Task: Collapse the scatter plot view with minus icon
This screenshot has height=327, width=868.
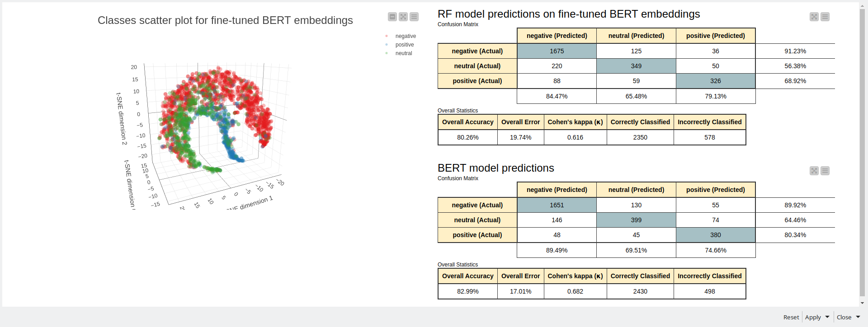Action: (392, 17)
